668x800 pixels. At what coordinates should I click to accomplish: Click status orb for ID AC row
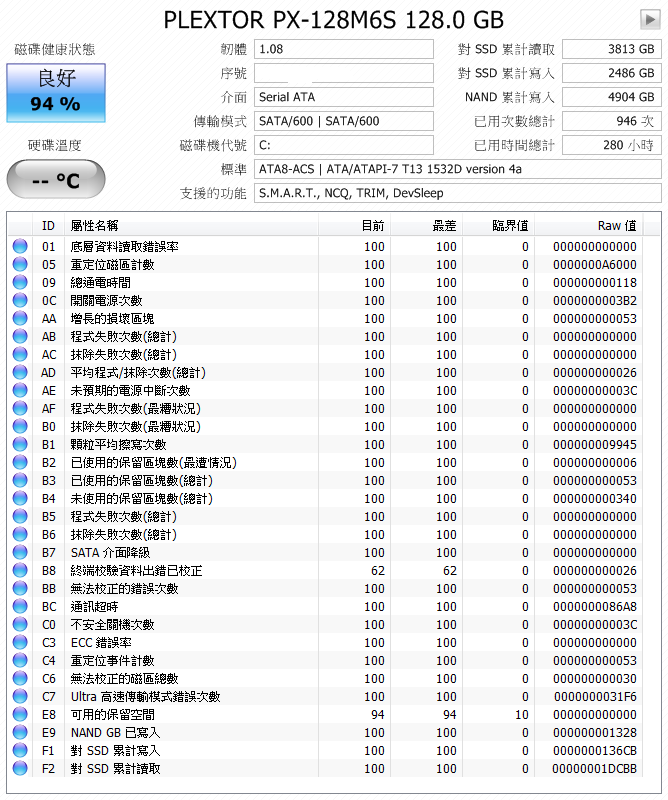[x=20, y=354]
